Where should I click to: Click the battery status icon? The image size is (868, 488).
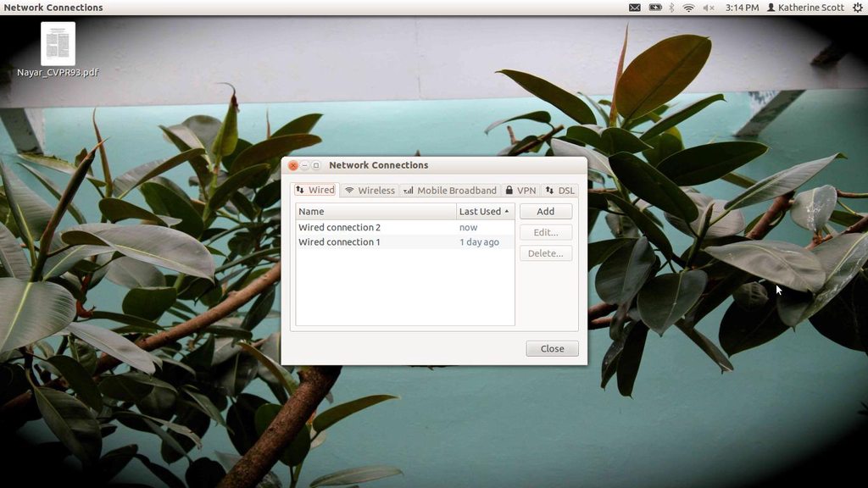(654, 8)
